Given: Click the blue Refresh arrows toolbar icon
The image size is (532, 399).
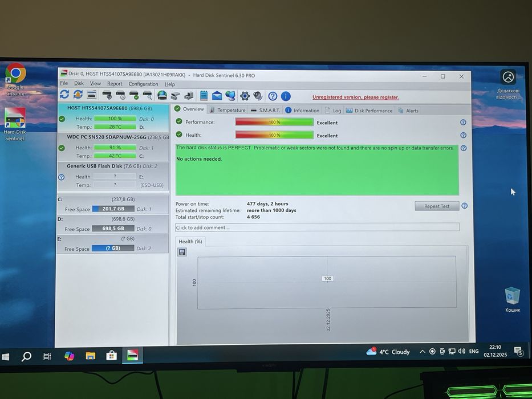Looking at the screenshot, I should [64, 94].
